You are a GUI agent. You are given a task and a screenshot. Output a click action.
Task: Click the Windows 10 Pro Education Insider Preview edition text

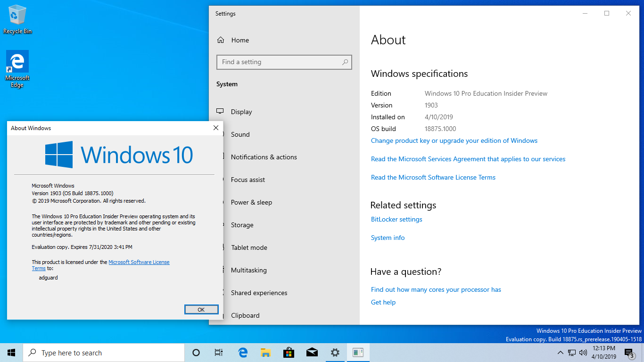tap(486, 93)
